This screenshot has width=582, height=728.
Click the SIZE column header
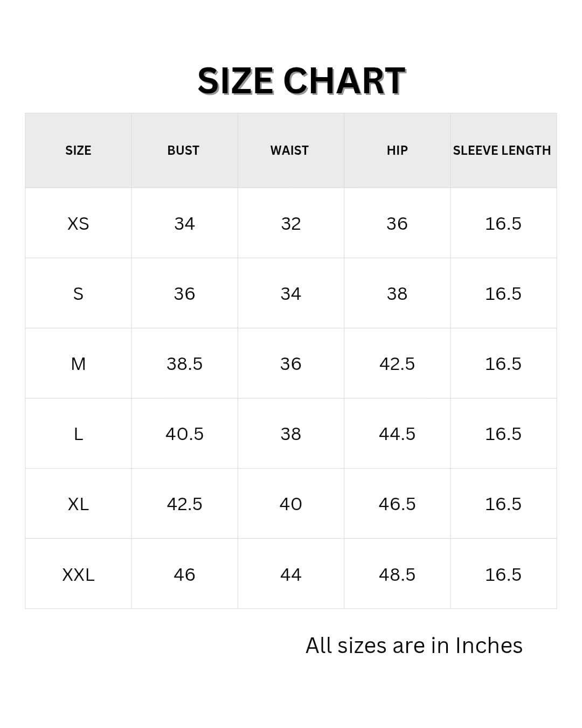tap(78, 150)
